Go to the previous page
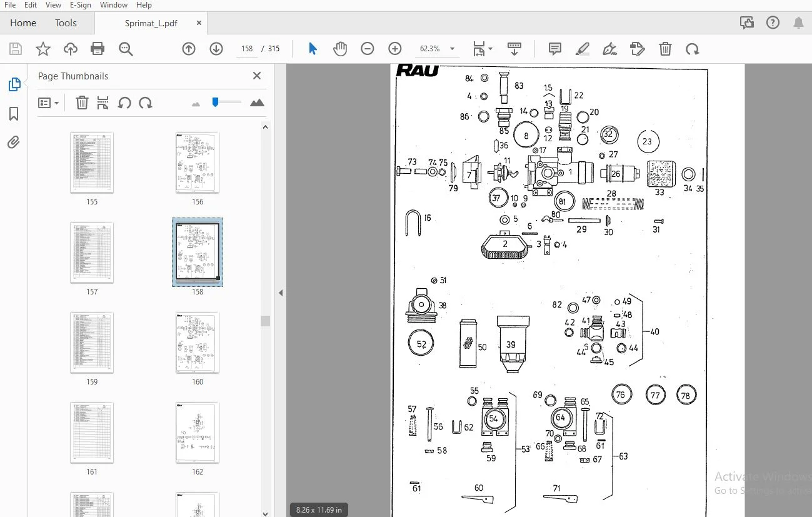This screenshot has height=517, width=812. tap(189, 49)
